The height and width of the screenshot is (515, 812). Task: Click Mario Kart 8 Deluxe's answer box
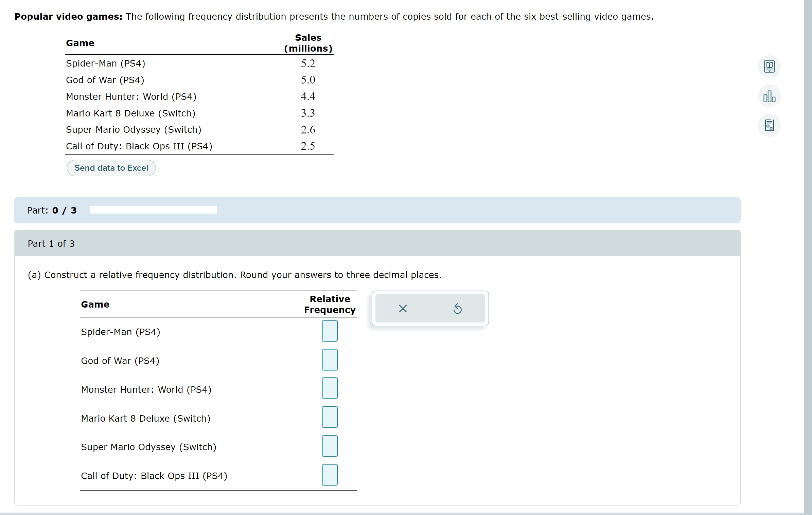click(x=329, y=417)
